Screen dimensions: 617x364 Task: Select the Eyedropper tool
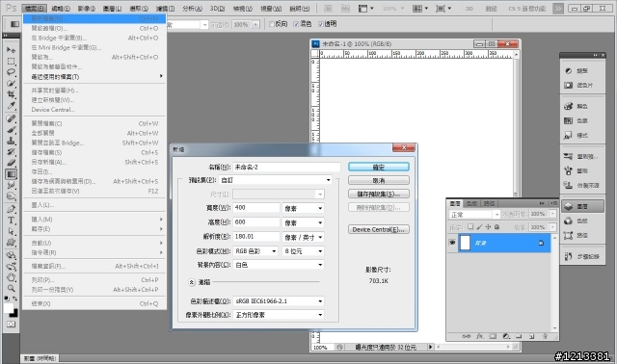point(11,105)
